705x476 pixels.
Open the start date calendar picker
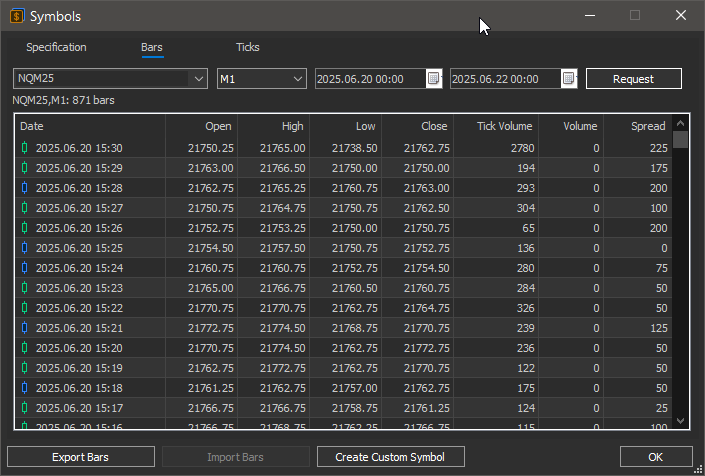click(x=433, y=79)
